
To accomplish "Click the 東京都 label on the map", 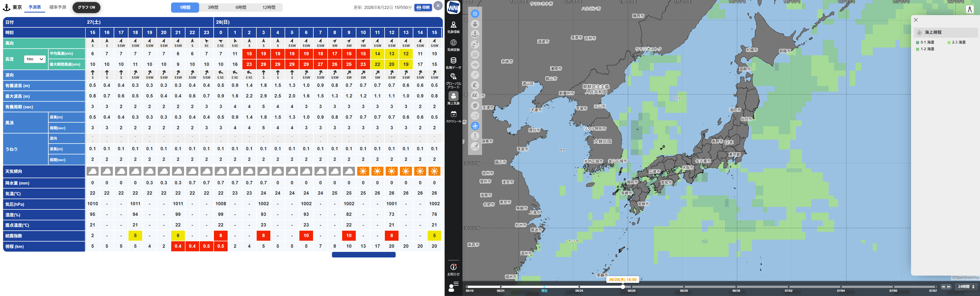I will (x=734, y=154).
